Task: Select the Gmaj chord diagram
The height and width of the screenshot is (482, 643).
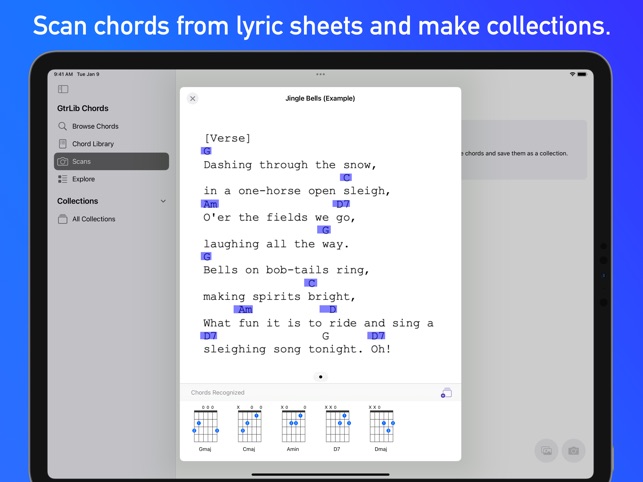Action: [205, 428]
